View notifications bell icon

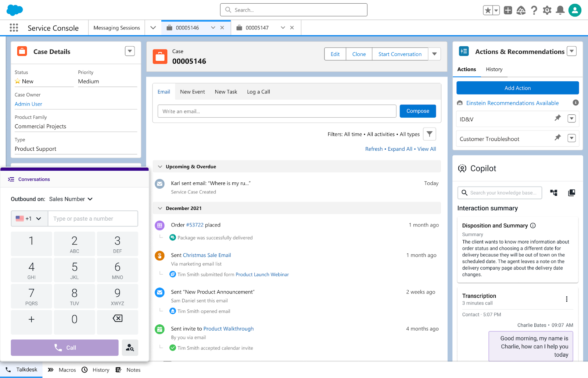point(560,10)
